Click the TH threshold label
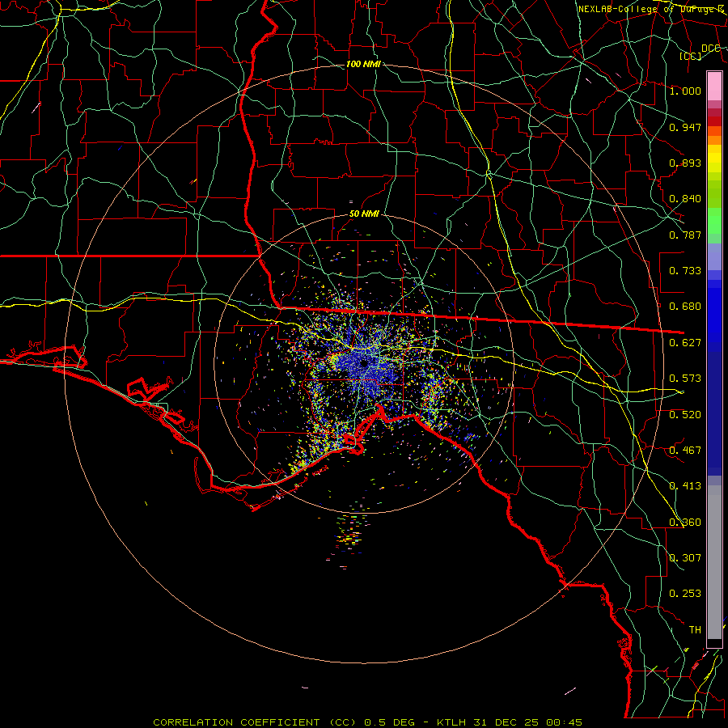Image resolution: width=728 pixels, height=728 pixels. [x=695, y=629]
